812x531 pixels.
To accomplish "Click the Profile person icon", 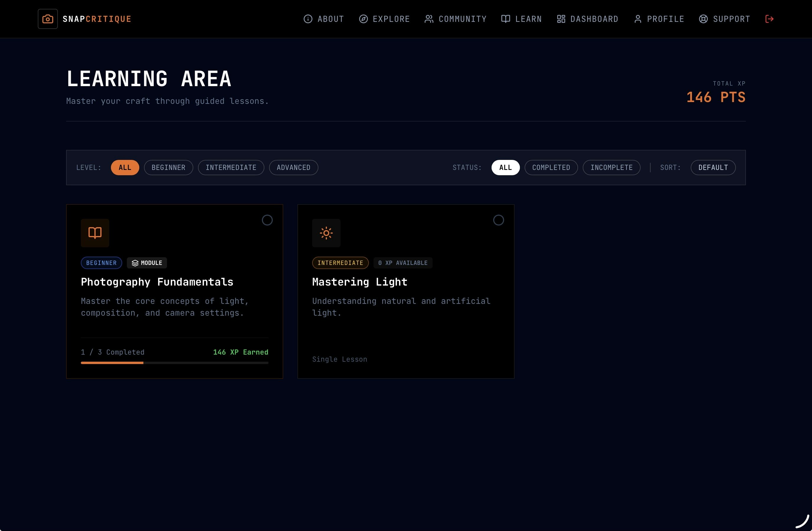I will (x=638, y=19).
